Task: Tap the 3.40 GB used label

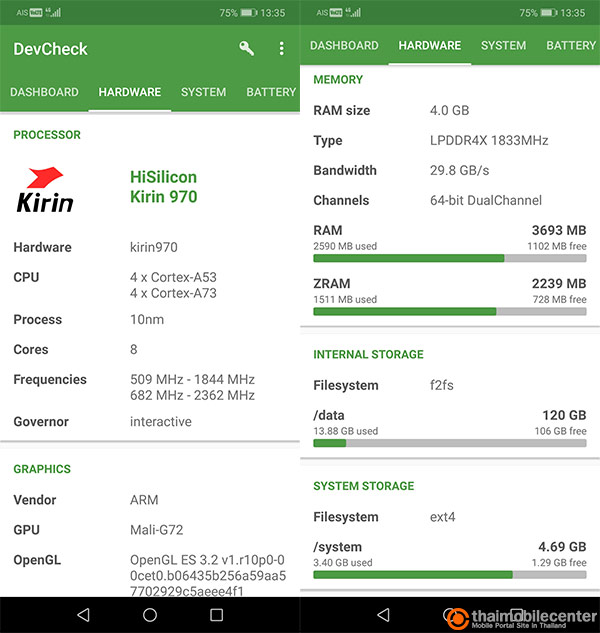Action: [x=343, y=563]
